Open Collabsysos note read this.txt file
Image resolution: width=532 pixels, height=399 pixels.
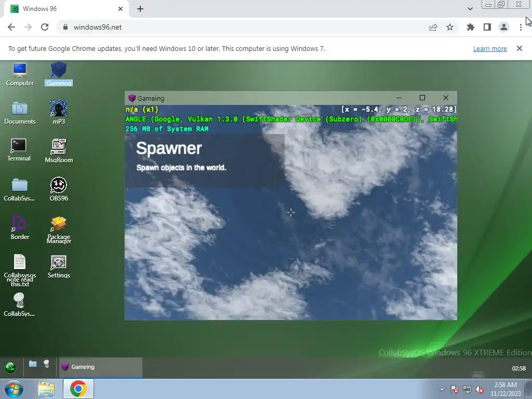[x=20, y=270]
